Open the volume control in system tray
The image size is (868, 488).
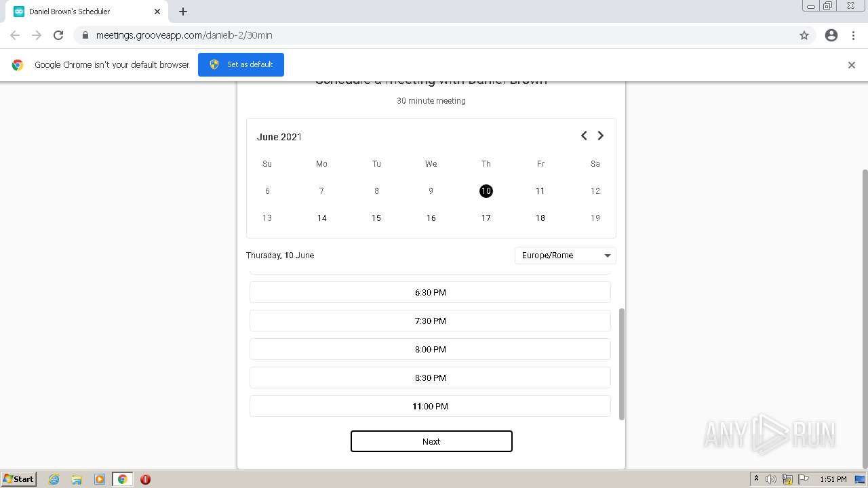point(771,479)
